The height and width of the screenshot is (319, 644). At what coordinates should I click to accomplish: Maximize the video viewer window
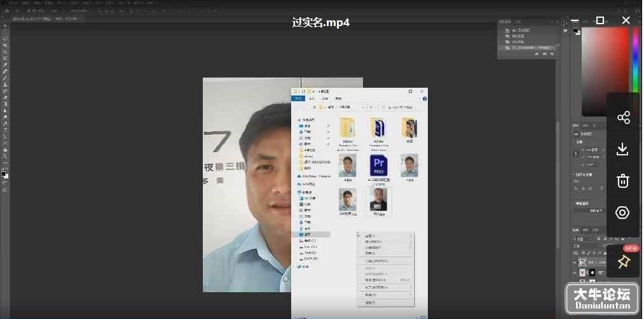pos(600,20)
